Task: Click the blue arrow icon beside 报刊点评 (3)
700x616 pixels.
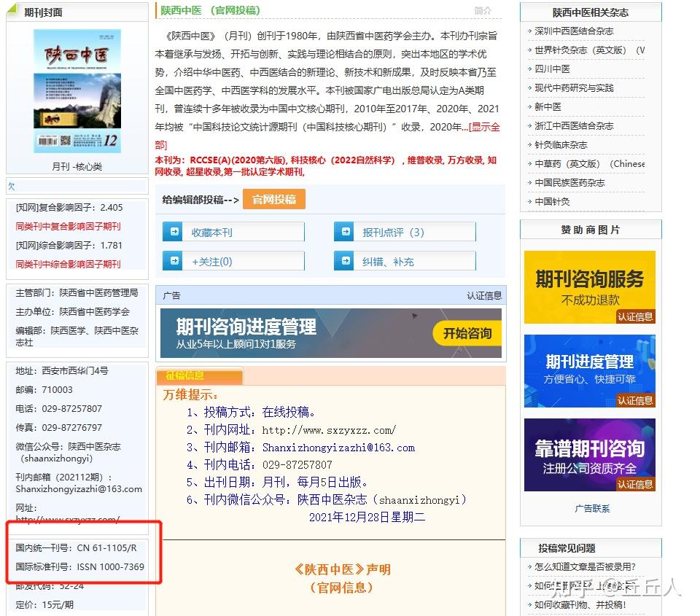Action: pyautogui.click(x=346, y=231)
